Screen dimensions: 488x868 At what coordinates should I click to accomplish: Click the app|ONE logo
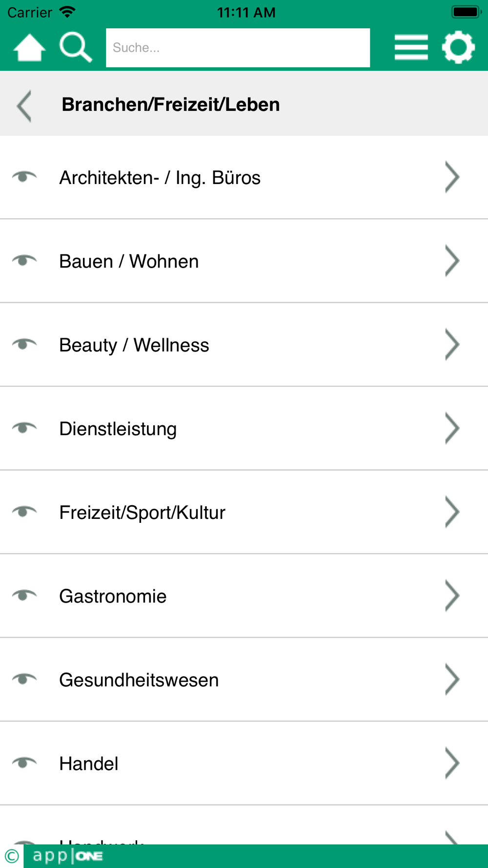coord(68,856)
